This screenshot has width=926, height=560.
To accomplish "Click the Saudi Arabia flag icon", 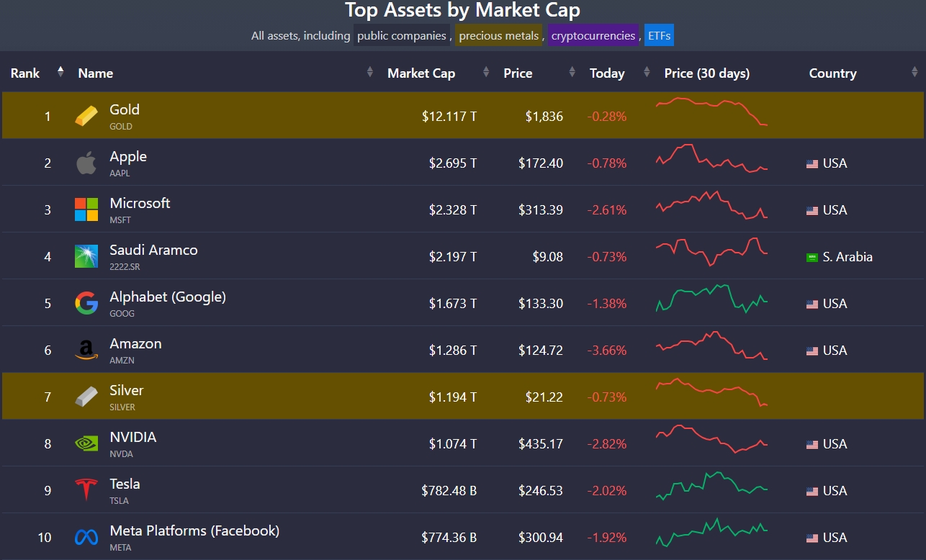I will [x=812, y=257].
